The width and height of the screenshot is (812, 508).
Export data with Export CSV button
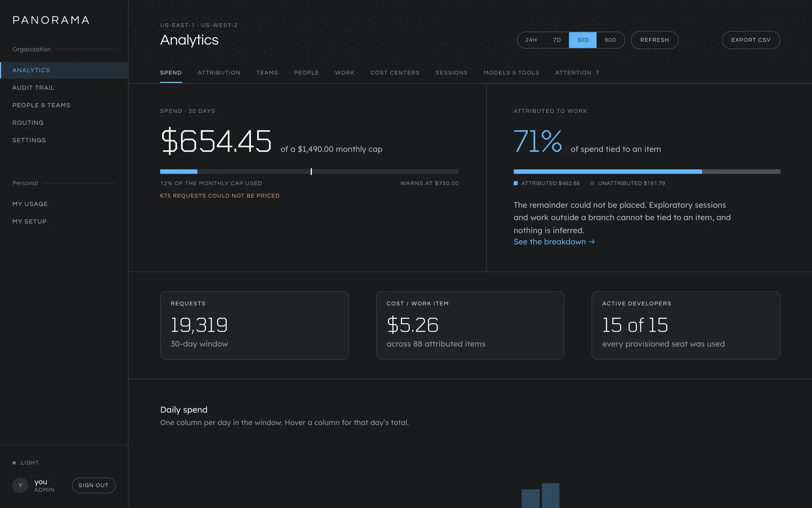point(751,40)
